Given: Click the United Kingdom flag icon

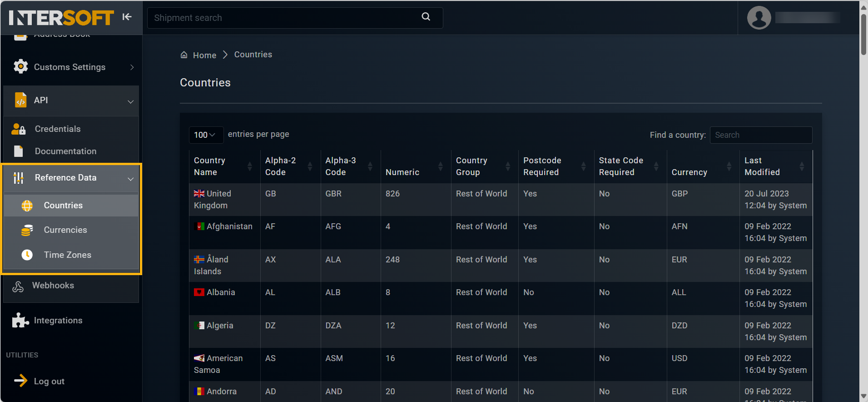Looking at the screenshot, I should click(199, 193).
